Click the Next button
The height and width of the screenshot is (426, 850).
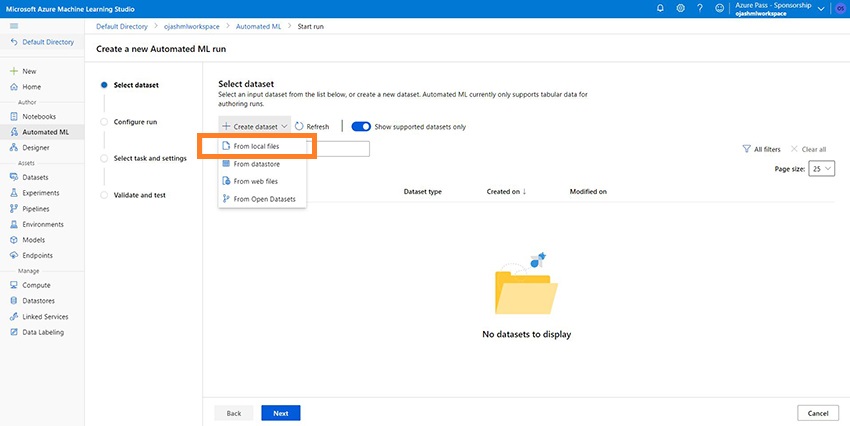280,413
